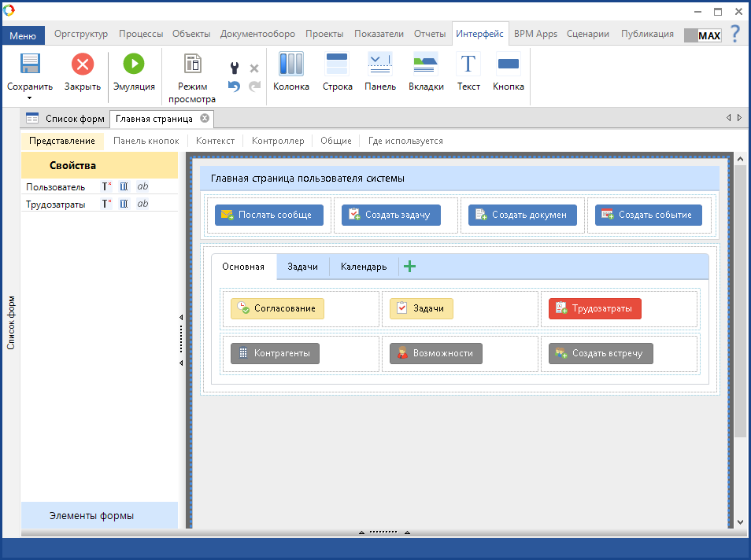The image size is (751, 560).
Task: Open the Процессы ribbon tab
Action: click(x=141, y=34)
